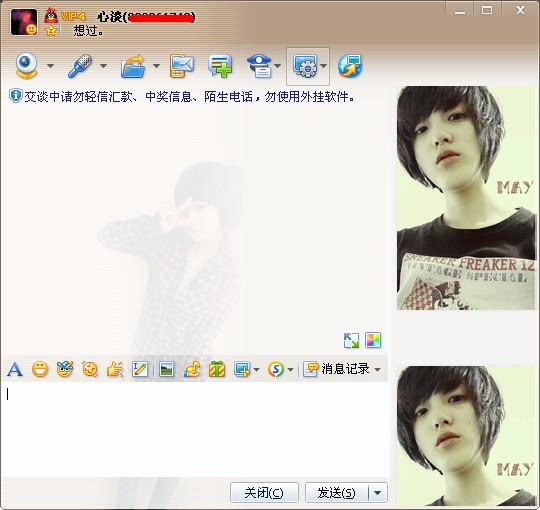
Task: Open the chat skin color palette icon
Action: click(373, 340)
